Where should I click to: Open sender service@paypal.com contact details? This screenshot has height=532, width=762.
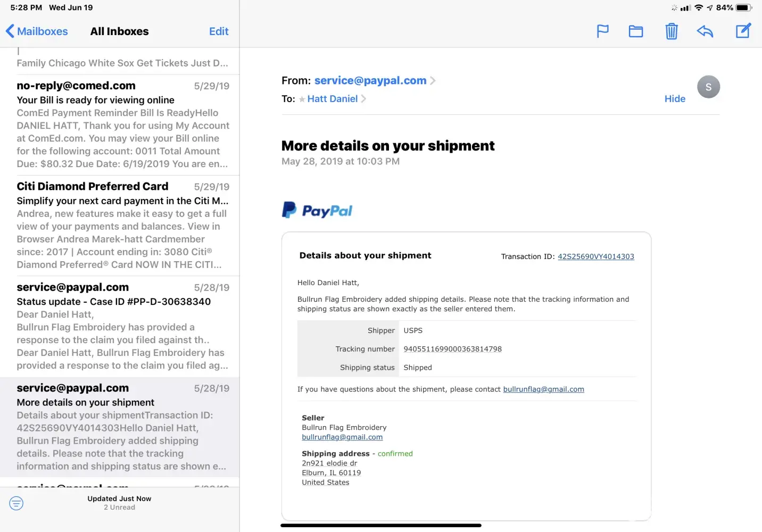click(x=370, y=80)
